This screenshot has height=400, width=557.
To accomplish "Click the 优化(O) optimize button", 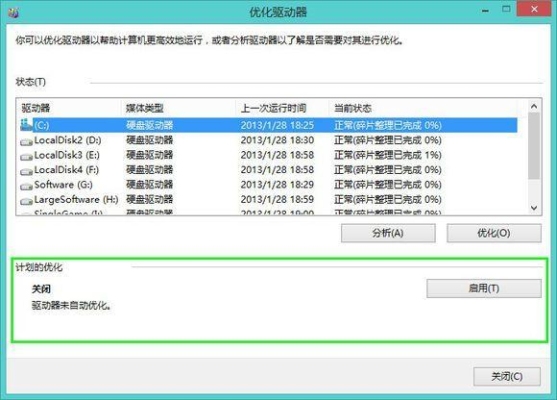I will (x=494, y=233).
